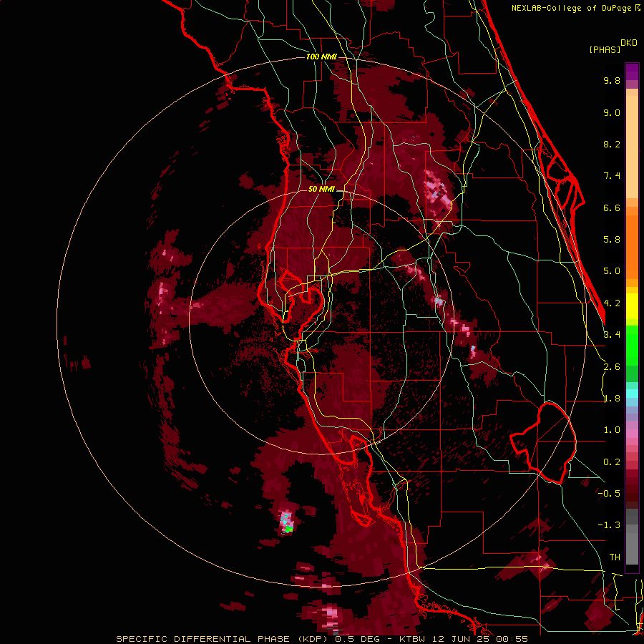This screenshot has width=644, height=644.
Task: Click the Specific Differential Phase (KDP) caption
Action: coord(321,639)
